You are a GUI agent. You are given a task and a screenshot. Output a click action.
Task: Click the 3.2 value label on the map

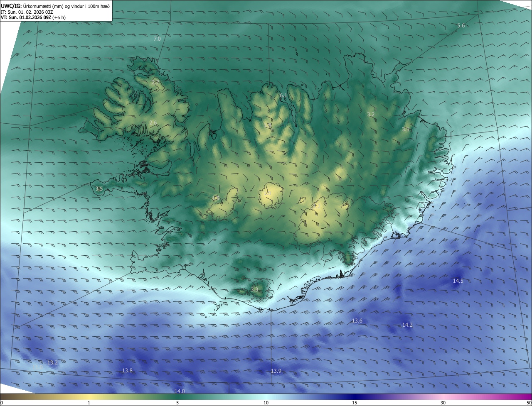pyautogui.click(x=371, y=114)
